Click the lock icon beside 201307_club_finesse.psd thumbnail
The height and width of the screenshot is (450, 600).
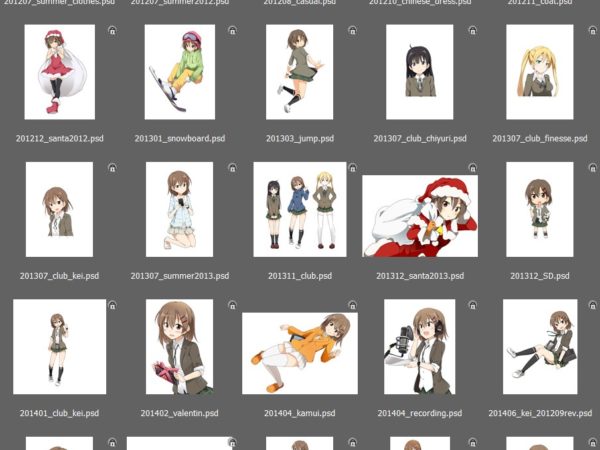coord(593,31)
